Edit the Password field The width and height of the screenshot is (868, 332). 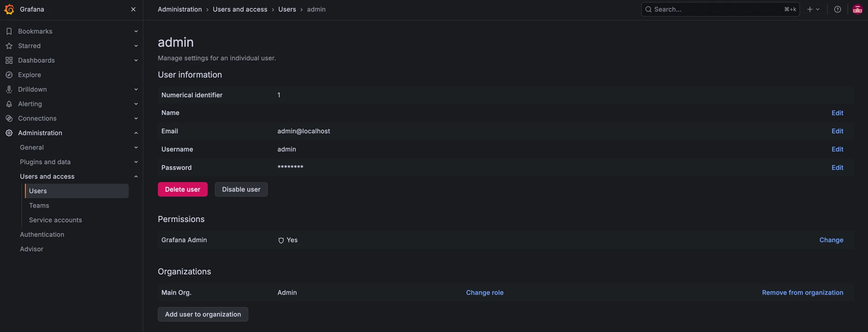pyautogui.click(x=837, y=167)
